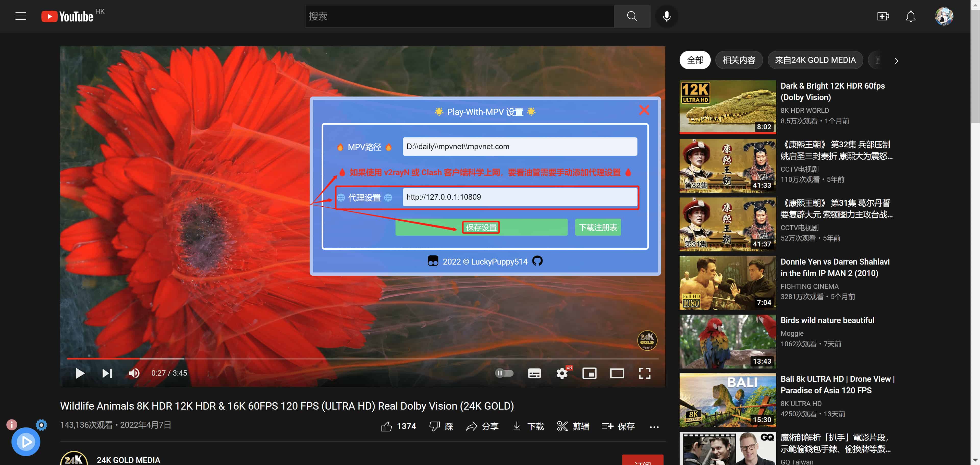Click the blue Play-With-MPV floating button
This screenshot has width=980, height=465.
(x=26, y=442)
